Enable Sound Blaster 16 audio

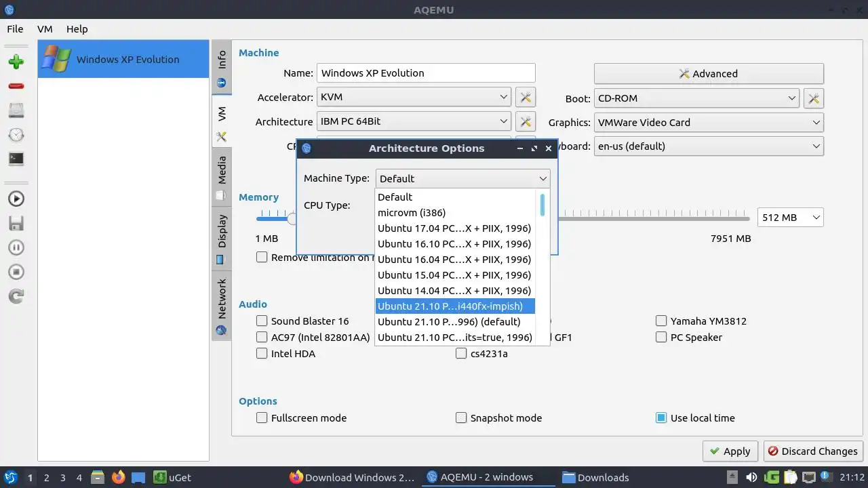click(262, 321)
